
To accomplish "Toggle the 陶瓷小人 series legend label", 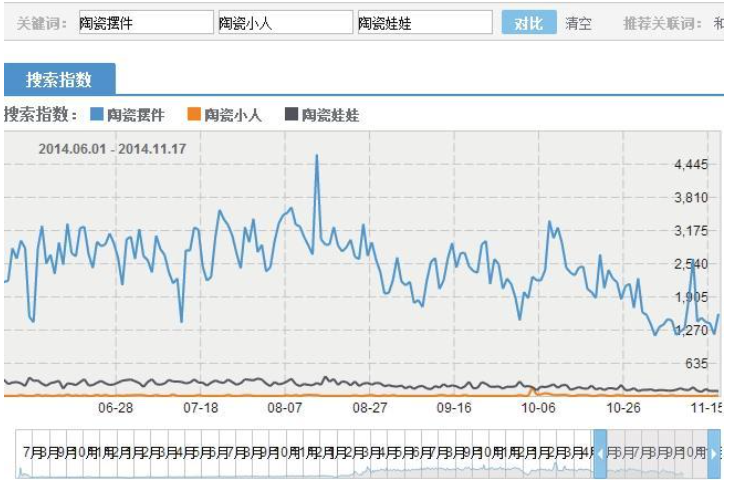I will coord(233,115).
